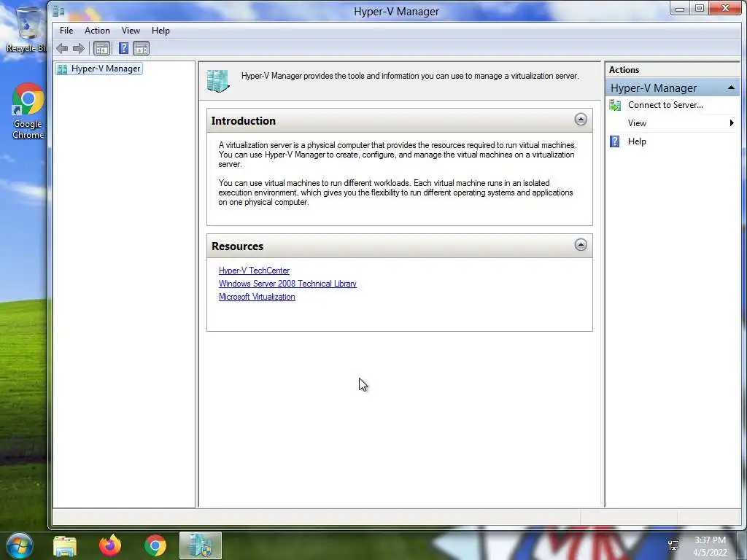The height and width of the screenshot is (560, 747).
Task: Close the Hyper-V Manager window
Action: click(x=725, y=8)
